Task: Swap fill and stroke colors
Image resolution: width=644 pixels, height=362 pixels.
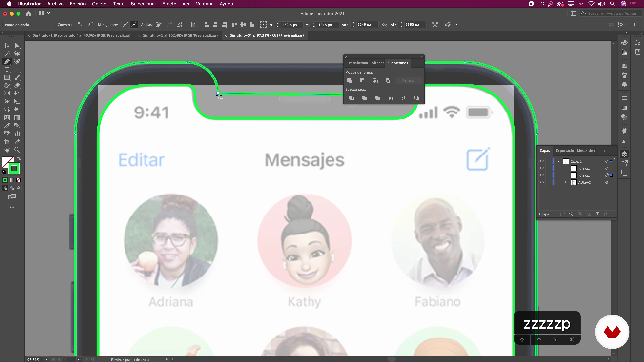Action: pyautogui.click(x=19, y=158)
